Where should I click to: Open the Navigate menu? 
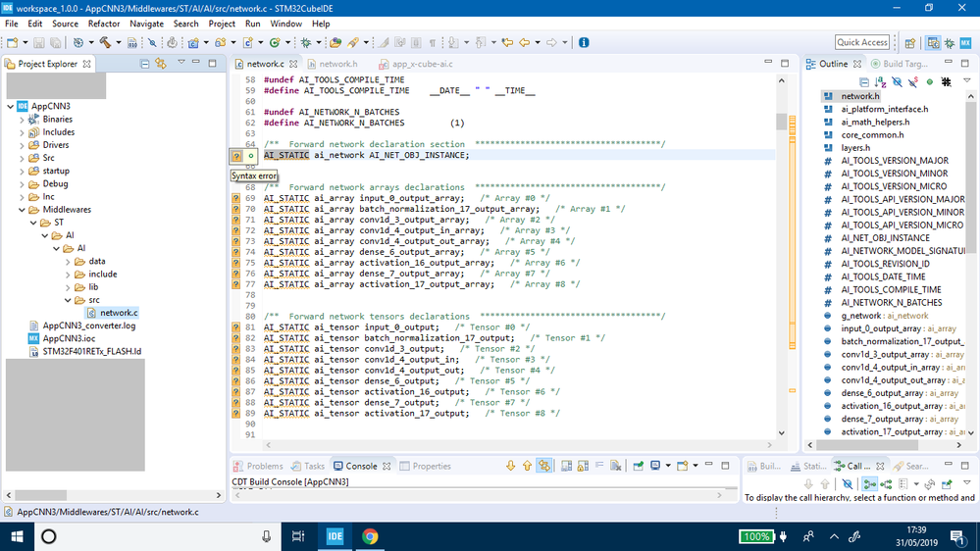click(x=146, y=24)
